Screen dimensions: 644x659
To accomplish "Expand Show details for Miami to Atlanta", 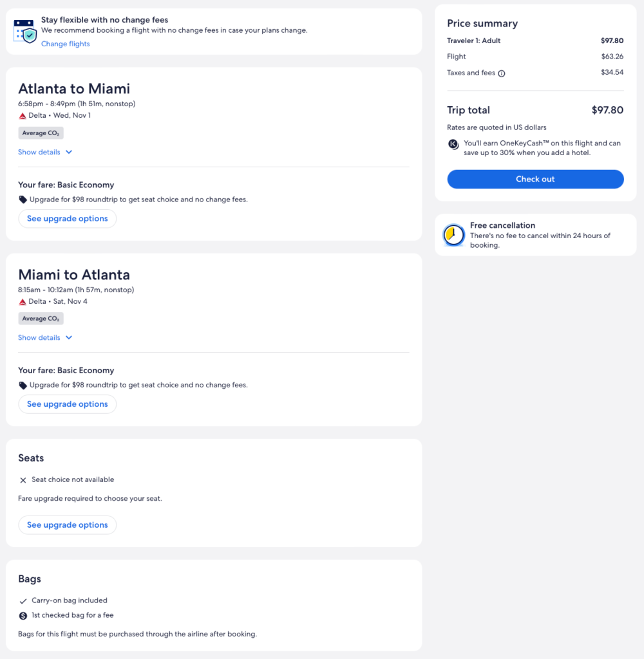I will click(x=45, y=338).
